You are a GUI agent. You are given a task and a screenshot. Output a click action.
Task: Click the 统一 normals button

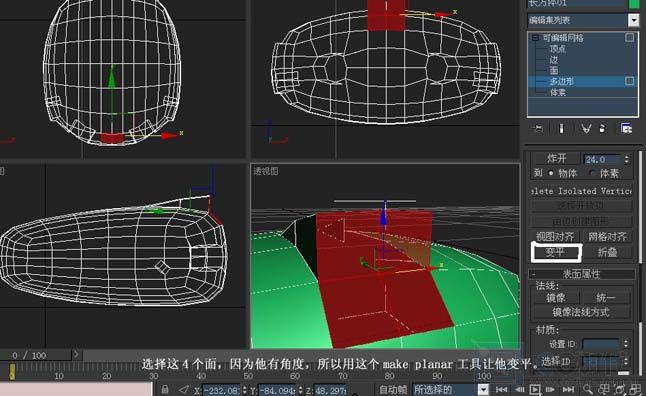606,298
